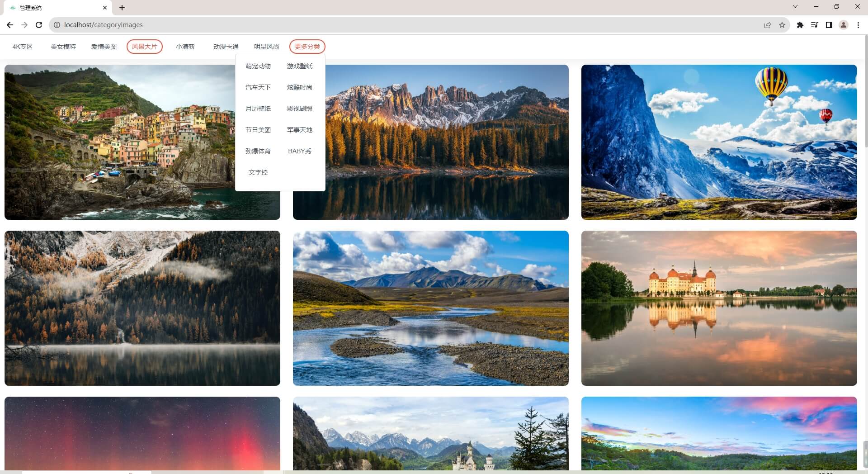Choose 军事天地 from the dropdown
The image size is (868, 474).
[x=300, y=130]
